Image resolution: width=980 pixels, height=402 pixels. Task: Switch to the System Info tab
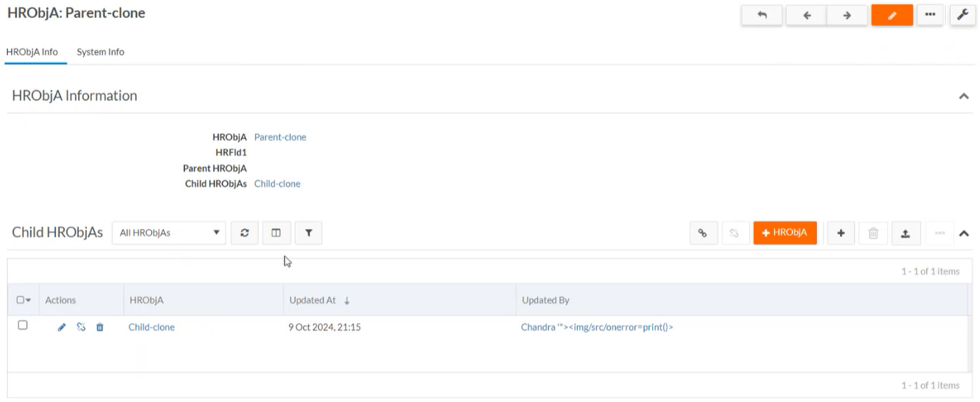tap(100, 52)
